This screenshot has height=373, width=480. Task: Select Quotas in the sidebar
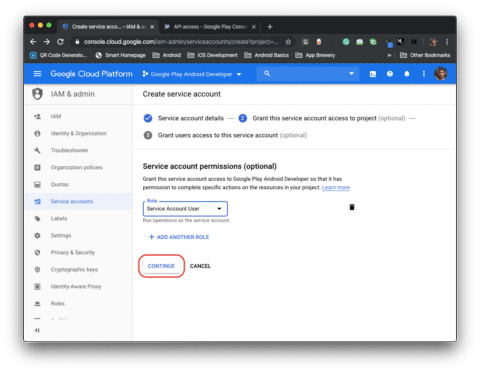[x=60, y=184]
